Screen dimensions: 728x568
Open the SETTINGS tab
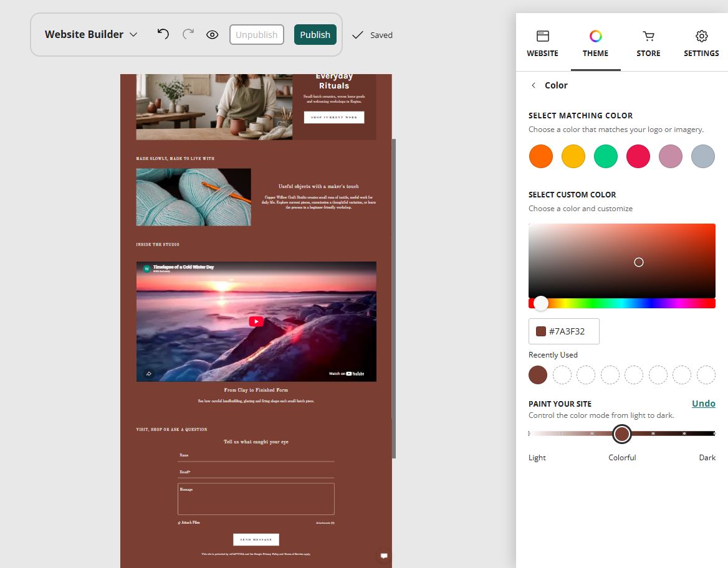(701, 44)
